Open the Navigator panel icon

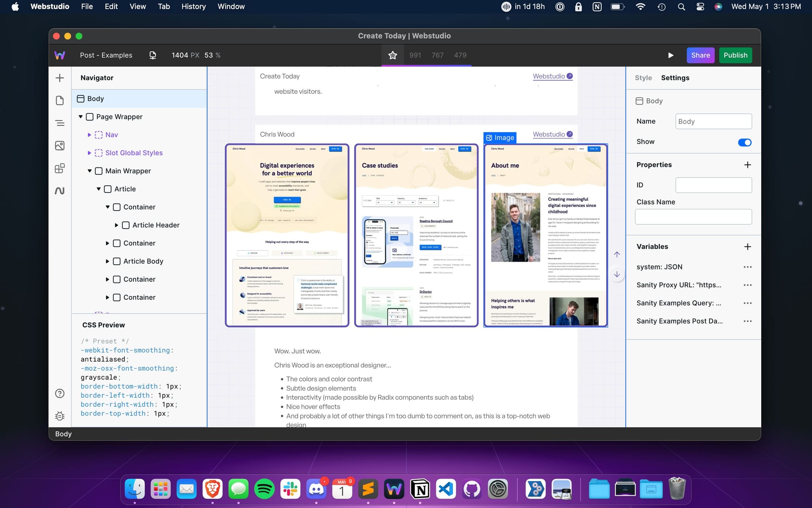click(x=60, y=122)
